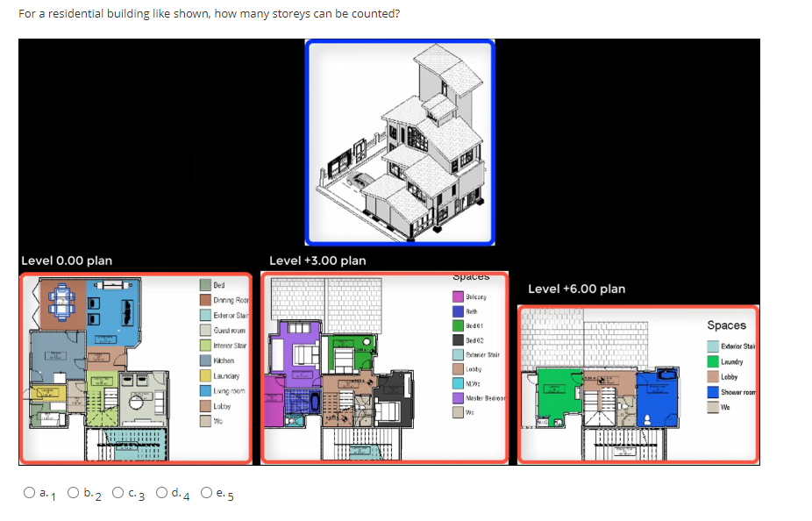The height and width of the screenshot is (521, 812).
Task: Choose answer option d. 4
Action: tap(161, 492)
